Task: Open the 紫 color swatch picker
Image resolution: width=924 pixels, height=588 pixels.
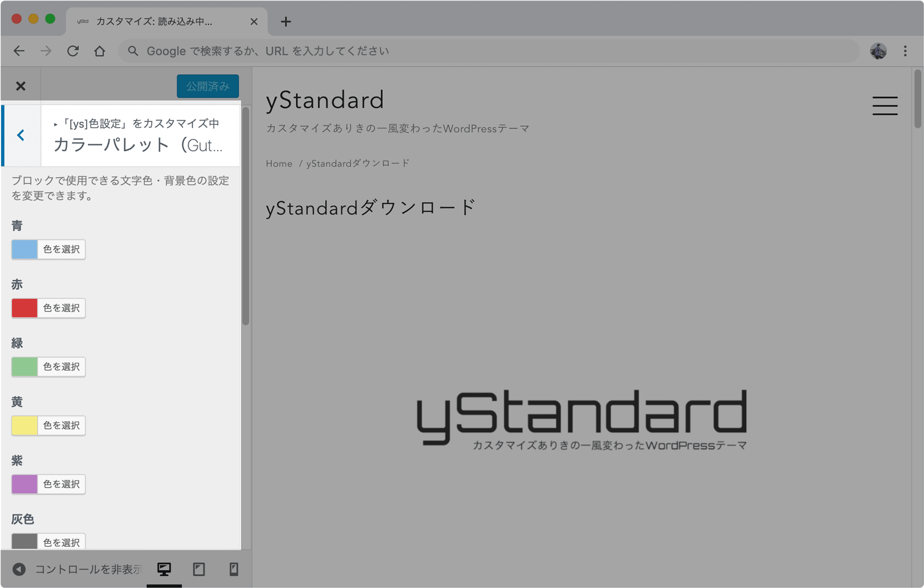Action: (24, 484)
